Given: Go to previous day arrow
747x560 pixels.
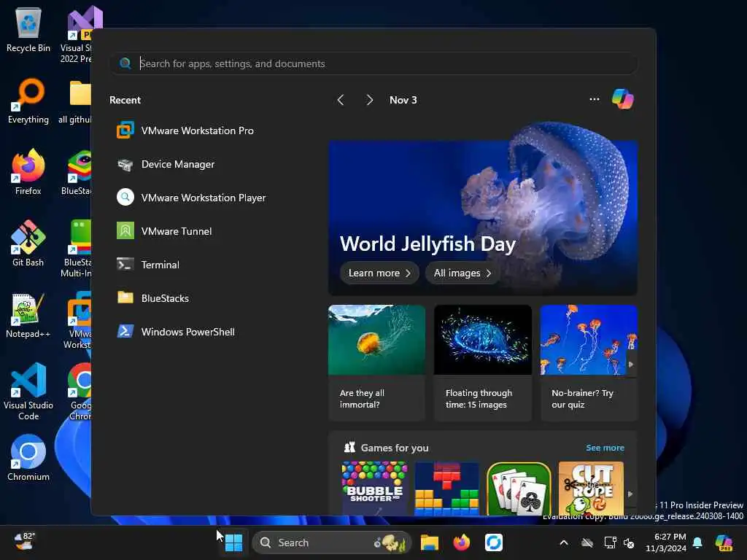Looking at the screenshot, I should (x=341, y=100).
